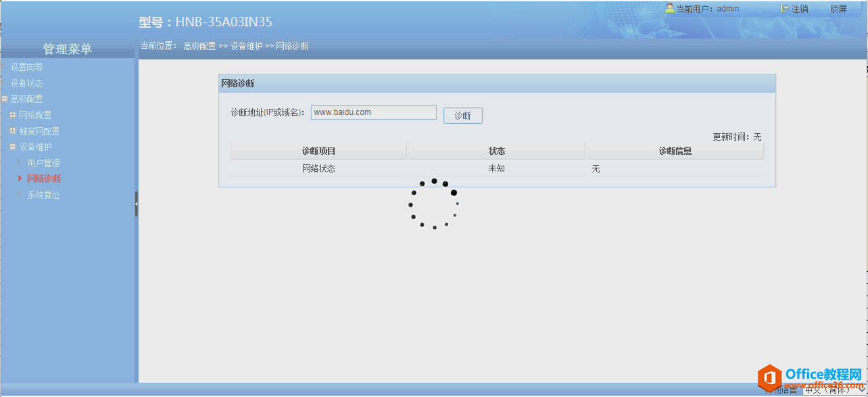Open the highlighted 网络诊断 menu item
Viewport: 868px width, 397px height.
click(x=43, y=179)
